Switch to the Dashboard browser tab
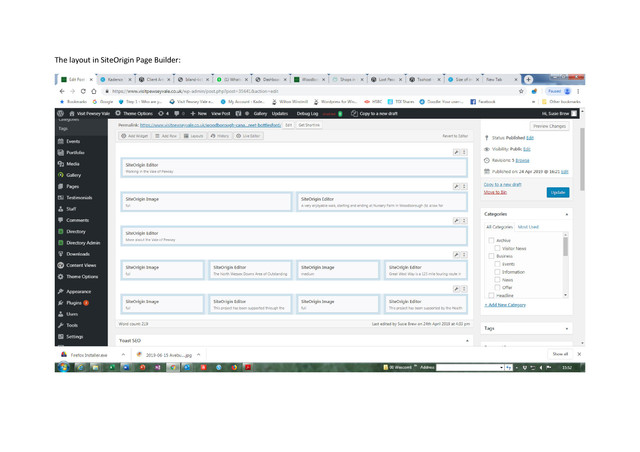Viewport: 640px width, 452px height. click(x=271, y=80)
